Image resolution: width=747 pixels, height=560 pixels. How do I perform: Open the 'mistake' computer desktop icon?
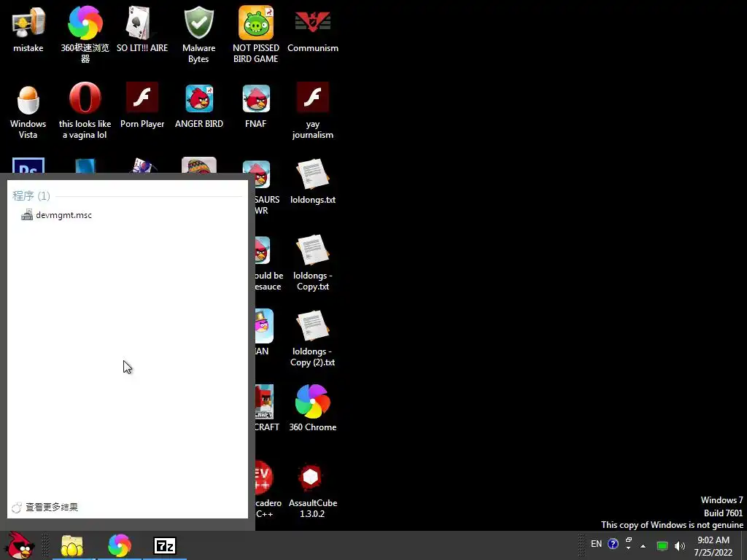pyautogui.click(x=28, y=28)
